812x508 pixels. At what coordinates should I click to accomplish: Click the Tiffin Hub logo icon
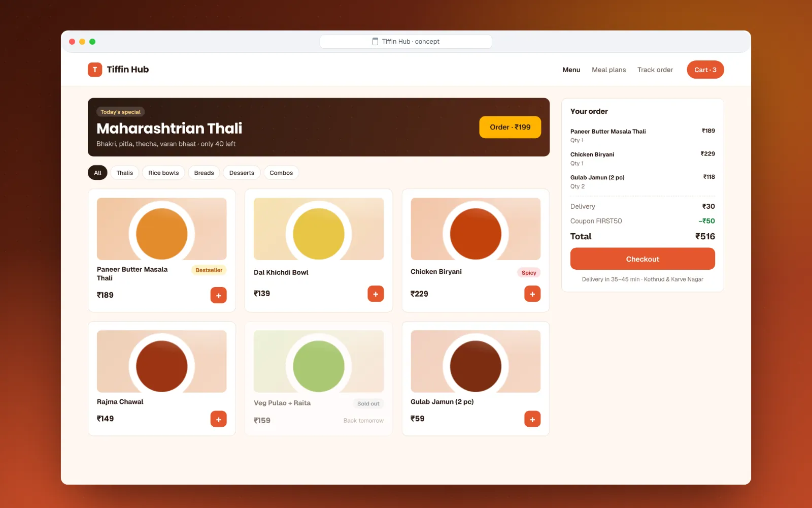click(x=95, y=70)
